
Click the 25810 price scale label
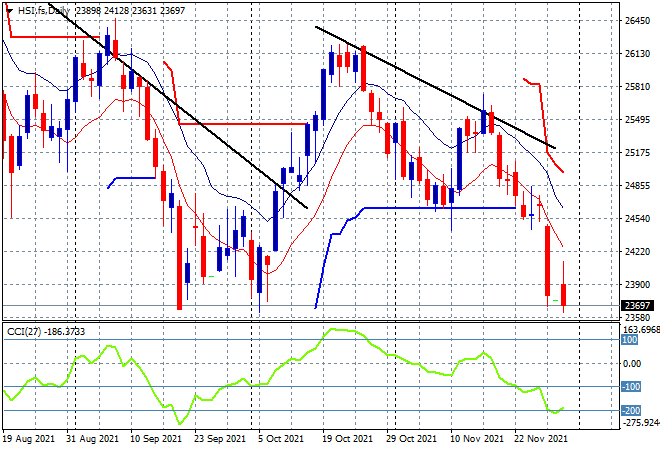637,87
